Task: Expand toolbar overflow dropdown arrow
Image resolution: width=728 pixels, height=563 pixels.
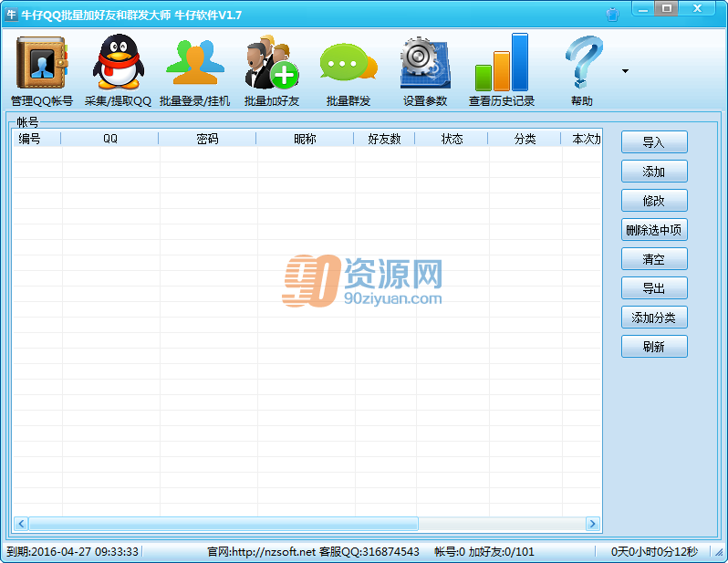Action: pos(625,71)
